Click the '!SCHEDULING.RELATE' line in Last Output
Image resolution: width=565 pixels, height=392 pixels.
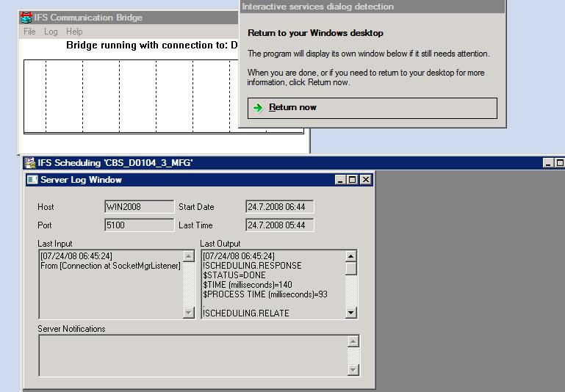coord(245,313)
